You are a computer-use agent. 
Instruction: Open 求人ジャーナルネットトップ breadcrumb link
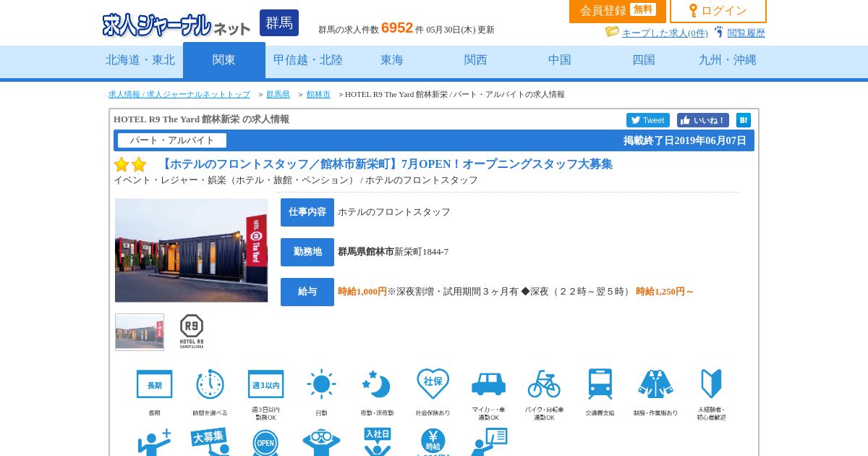point(179,94)
